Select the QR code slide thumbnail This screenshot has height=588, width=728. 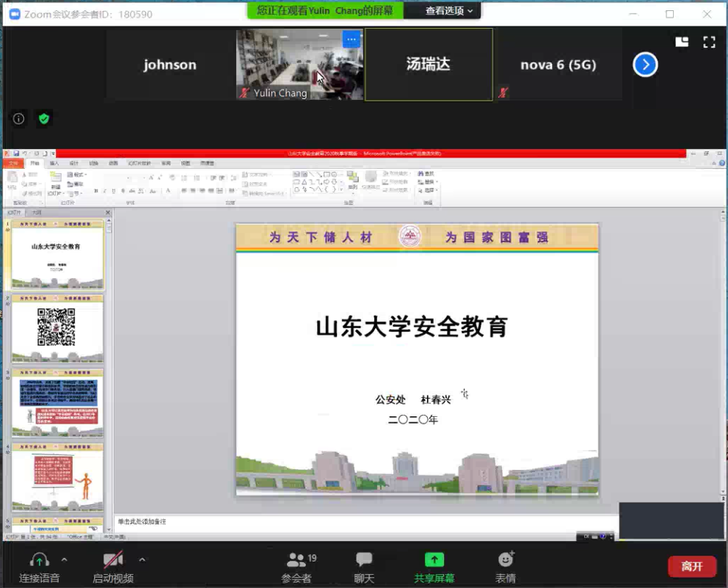pyautogui.click(x=57, y=327)
